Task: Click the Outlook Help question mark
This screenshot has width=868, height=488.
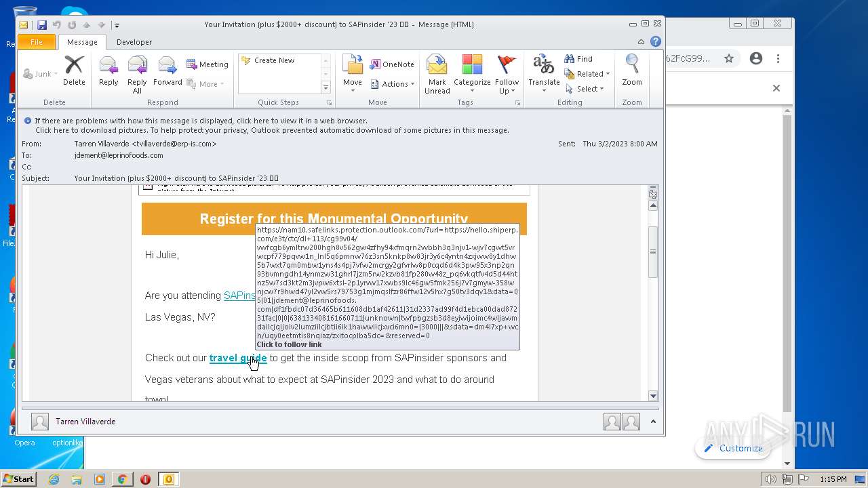Action: [x=656, y=41]
